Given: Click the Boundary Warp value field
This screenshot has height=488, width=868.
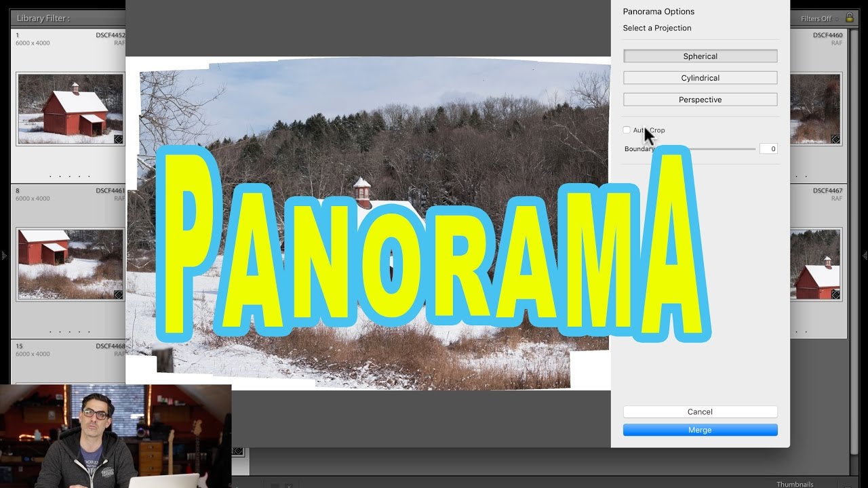Looking at the screenshot, I should [768, 148].
